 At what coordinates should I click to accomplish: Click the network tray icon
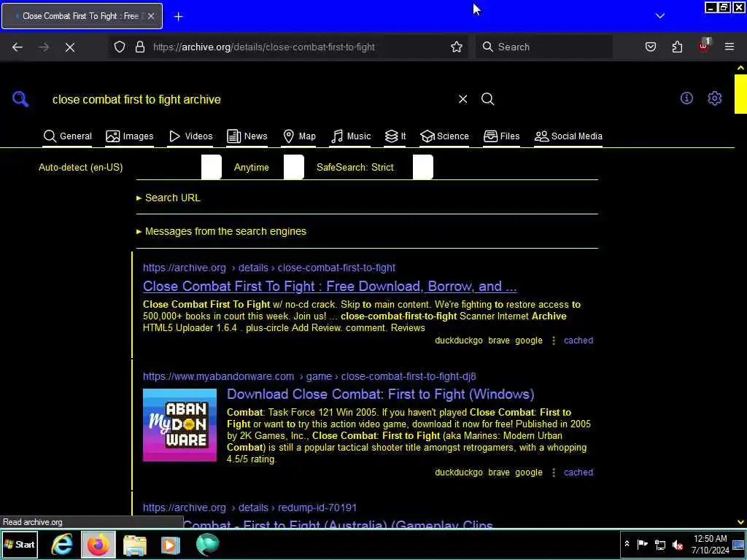click(659, 544)
